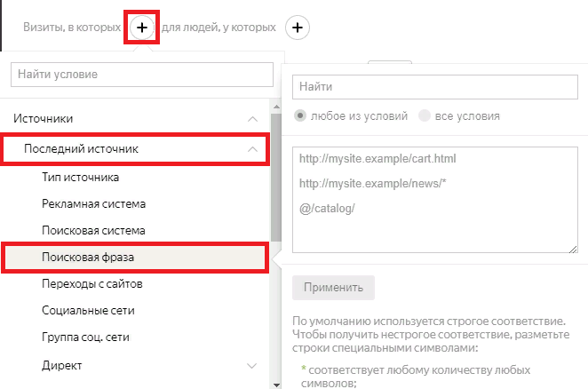The width and height of the screenshot is (588, 389).
Task: Choose Рекламная система condition
Action: pyautogui.click(x=94, y=203)
